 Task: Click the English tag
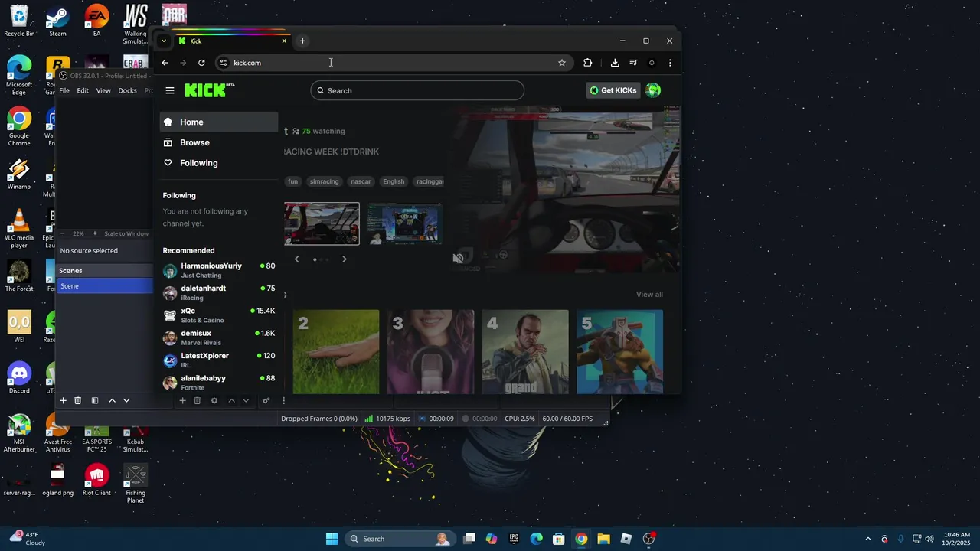(394, 181)
